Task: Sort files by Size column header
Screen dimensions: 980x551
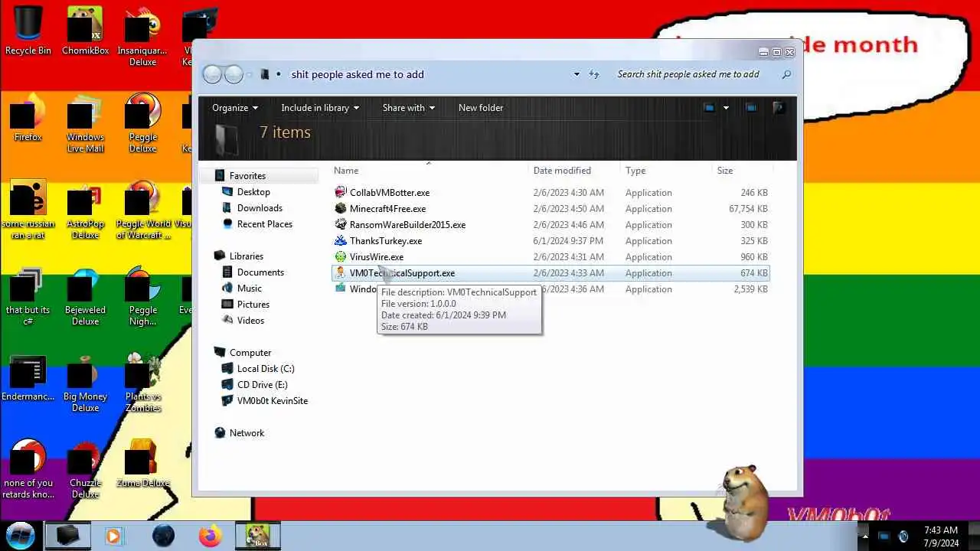Action: pos(742,171)
